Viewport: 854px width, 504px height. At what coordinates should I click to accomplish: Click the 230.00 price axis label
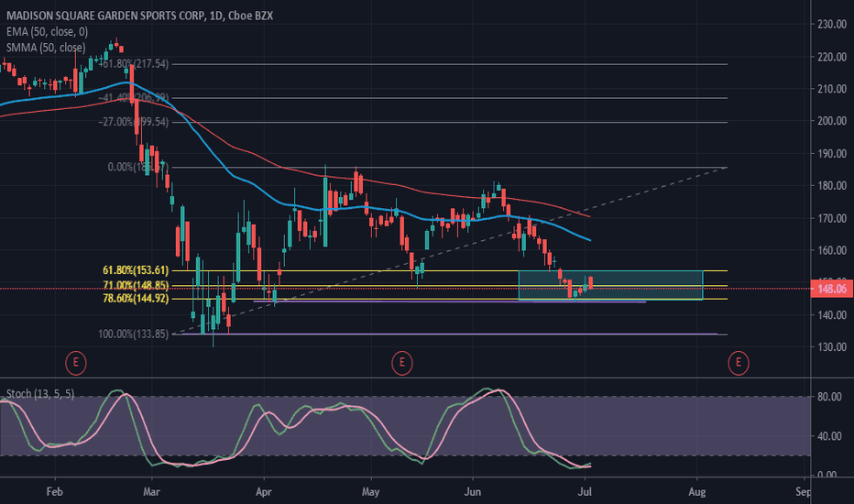832,24
